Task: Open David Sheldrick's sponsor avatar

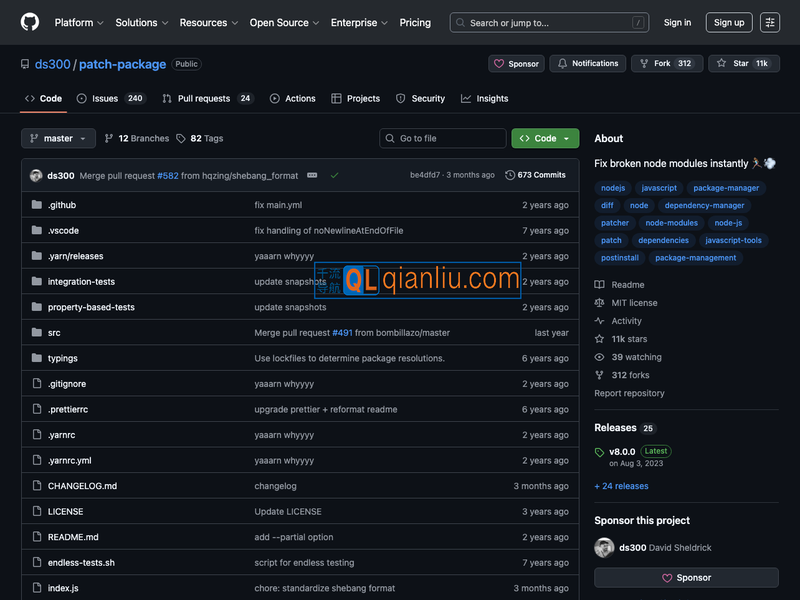Action: [604, 547]
